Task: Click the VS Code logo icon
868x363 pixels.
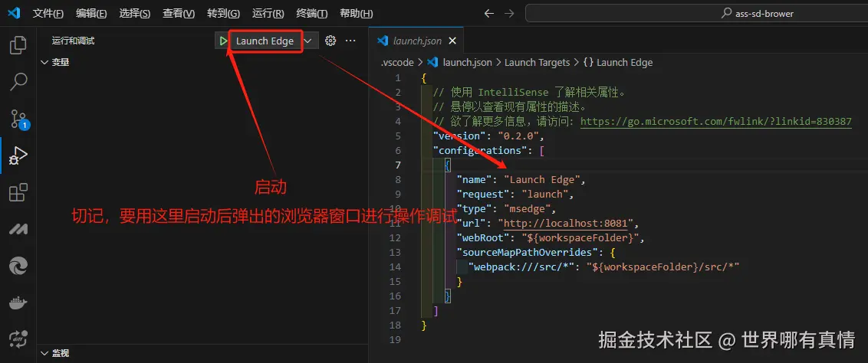Action: [x=14, y=13]
